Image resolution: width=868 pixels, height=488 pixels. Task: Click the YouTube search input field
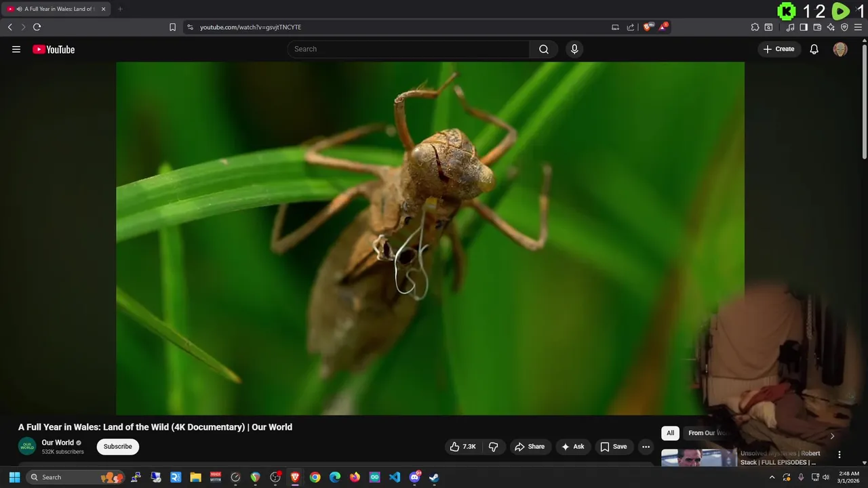click(407, 49)
